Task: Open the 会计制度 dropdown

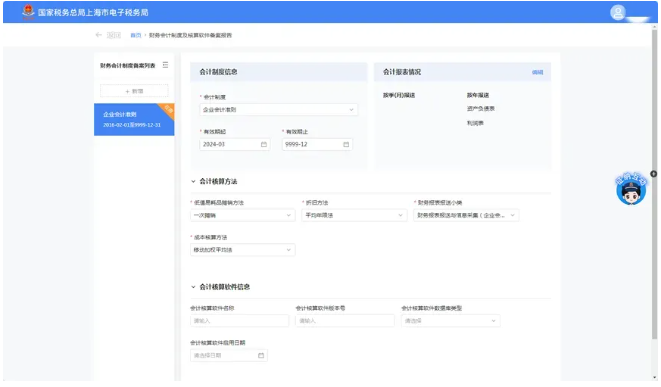Action: pos(278,110)
